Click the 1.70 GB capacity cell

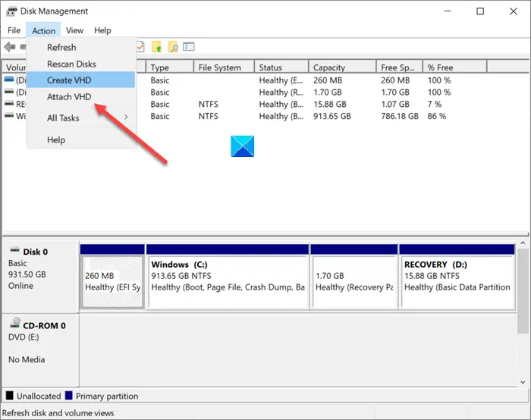pyautogui.click(x=328, y=92)
